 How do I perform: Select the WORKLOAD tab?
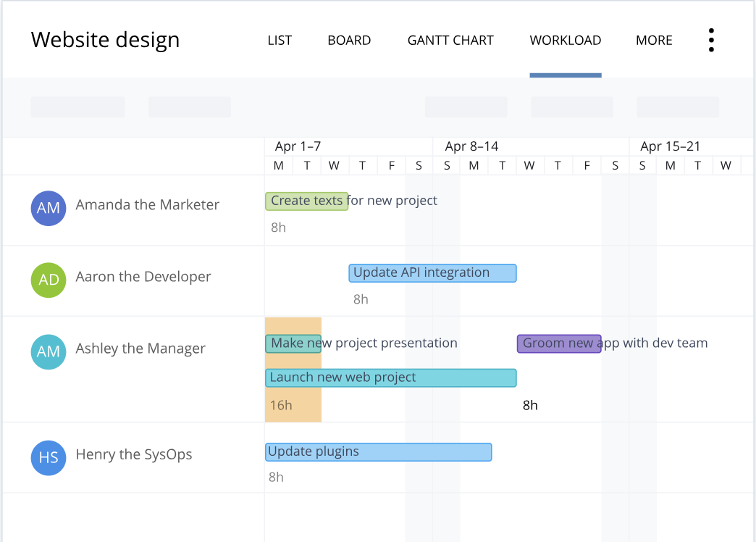point(565,41)
